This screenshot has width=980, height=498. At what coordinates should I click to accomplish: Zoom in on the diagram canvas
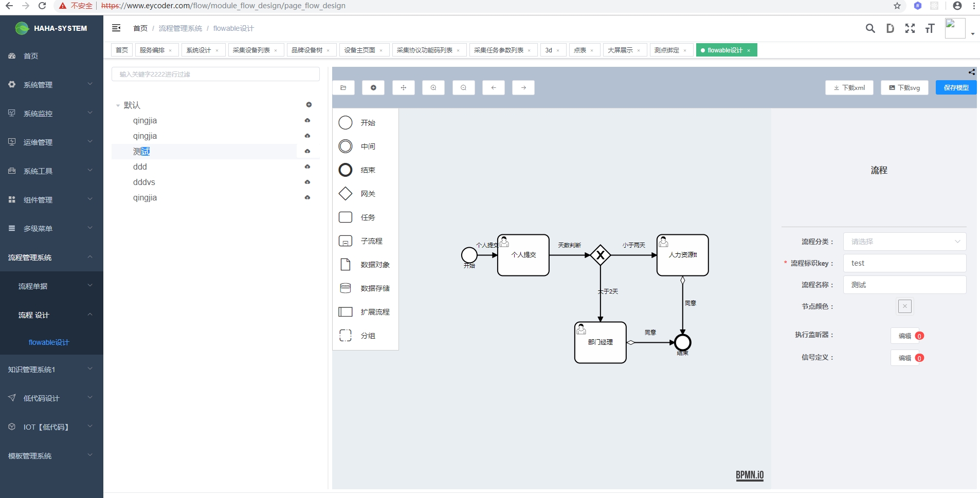pos(433,88)
